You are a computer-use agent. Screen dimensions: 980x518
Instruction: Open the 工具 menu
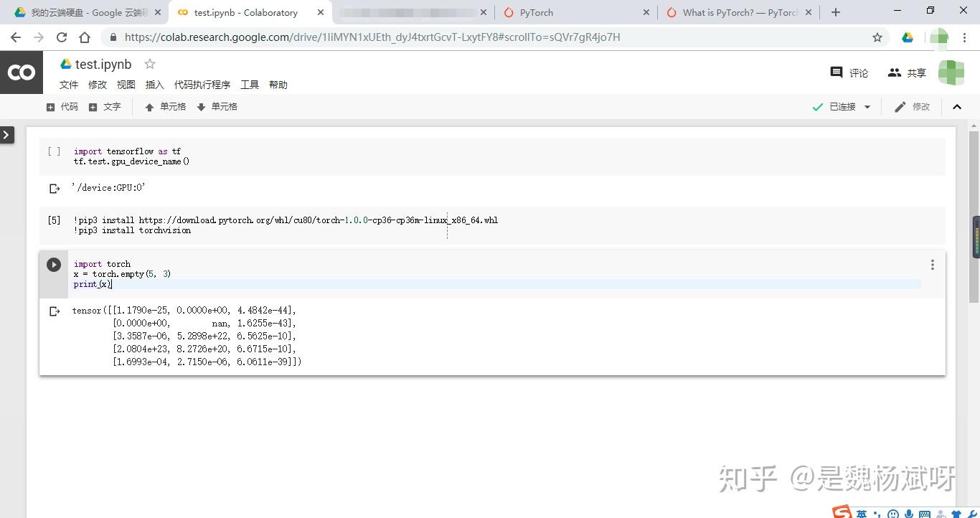(x=249, y=84)
